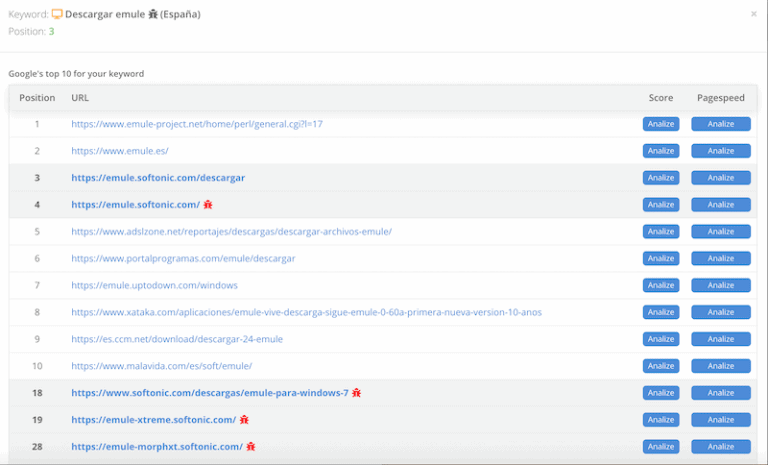Analize Score for uptodown row
Screen dimensions: 768x465
tap(661, 285)
